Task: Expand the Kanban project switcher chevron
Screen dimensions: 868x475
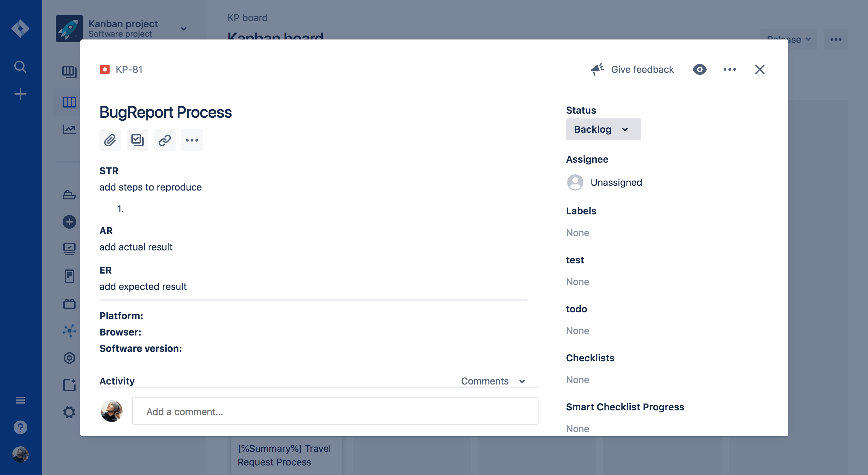Action: point(184,29)
